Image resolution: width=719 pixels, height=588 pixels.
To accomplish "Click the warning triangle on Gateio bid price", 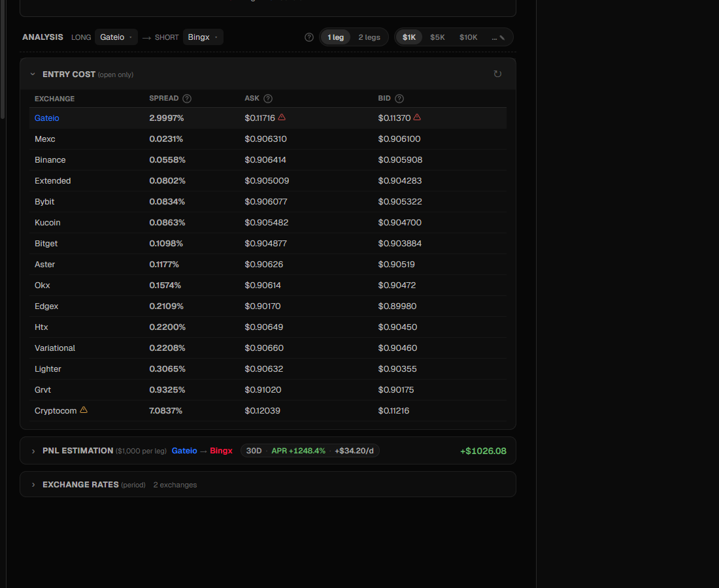I will 417,118.
